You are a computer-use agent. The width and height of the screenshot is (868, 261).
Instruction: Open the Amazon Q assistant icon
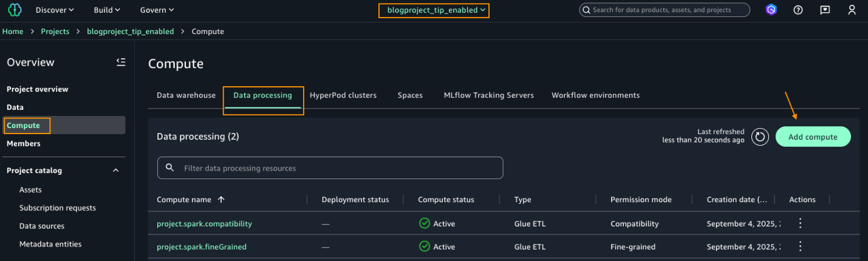771,10
